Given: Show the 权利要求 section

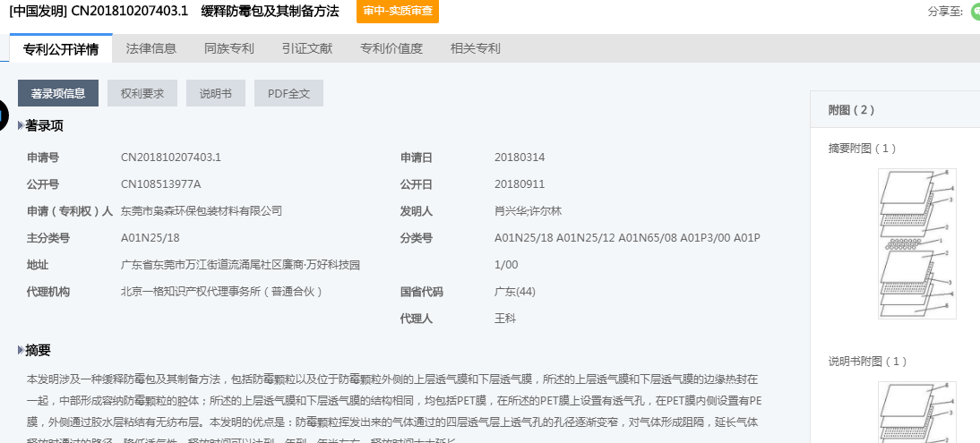Looking at the screenshot, I should click(x=142, y=94).
